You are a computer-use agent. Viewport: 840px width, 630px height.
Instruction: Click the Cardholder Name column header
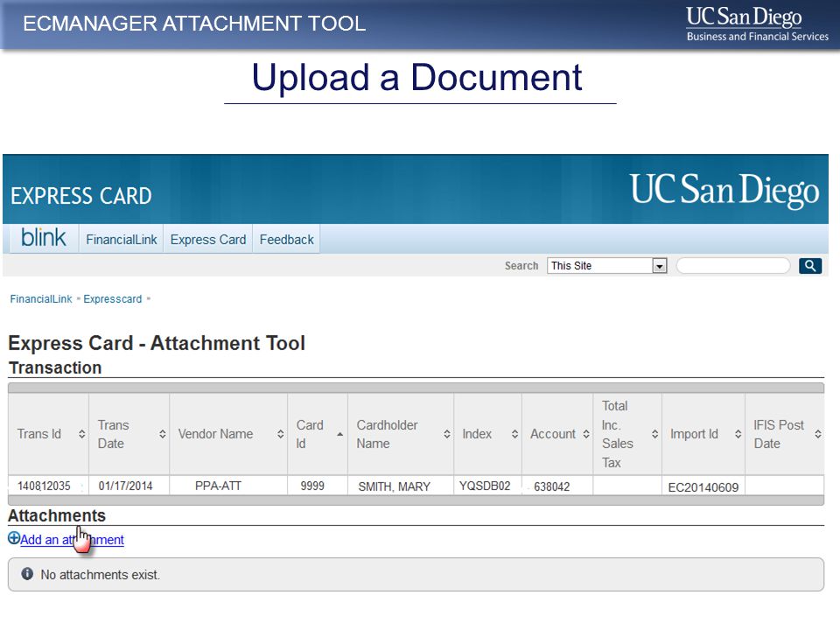401,434
